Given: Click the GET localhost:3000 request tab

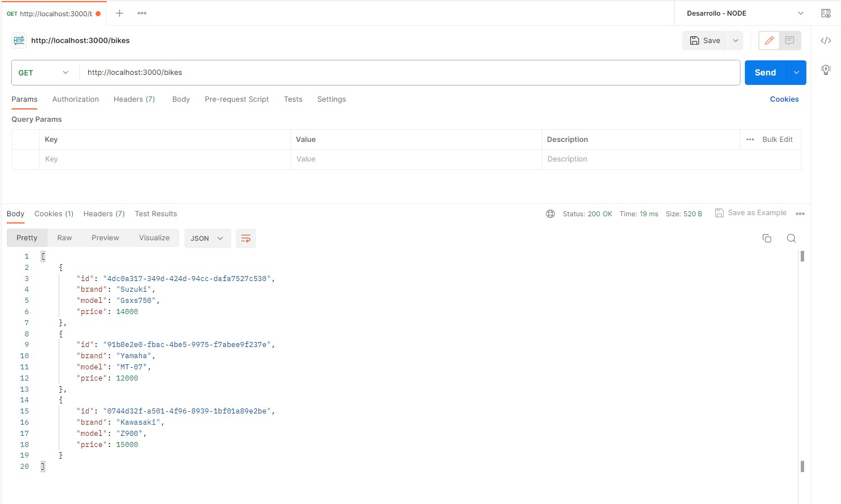Looking at the screenshot, I should tap(54, 13).
